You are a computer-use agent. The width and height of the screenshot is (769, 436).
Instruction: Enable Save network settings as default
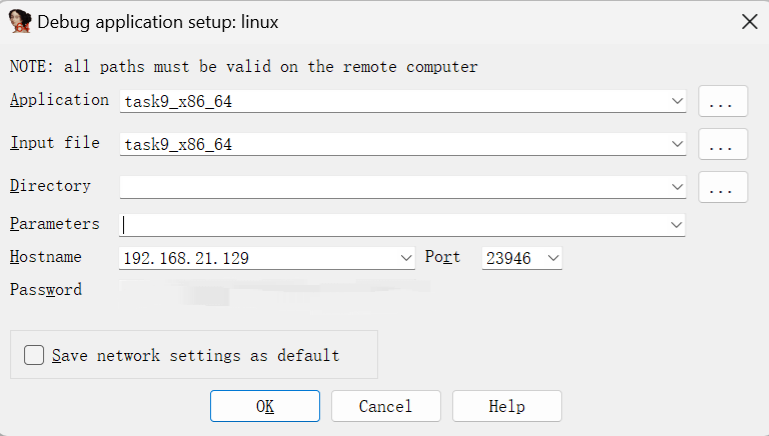pos(35,355)
